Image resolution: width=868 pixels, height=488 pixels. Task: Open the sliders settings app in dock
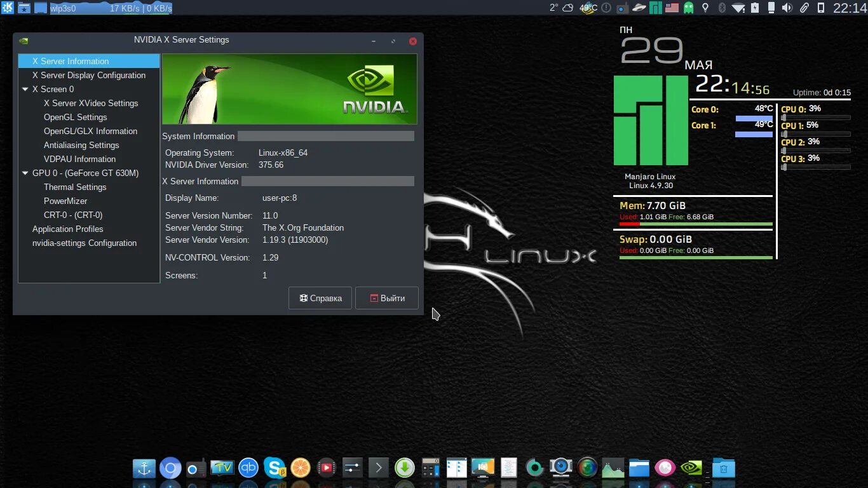353,469
